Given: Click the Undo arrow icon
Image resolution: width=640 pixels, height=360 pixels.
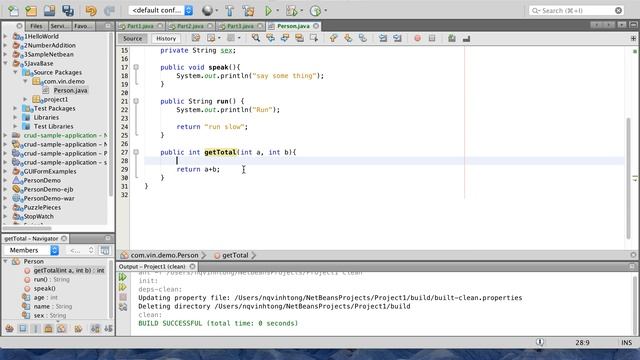Looking at the screenshot, I should tap(91, 11).
